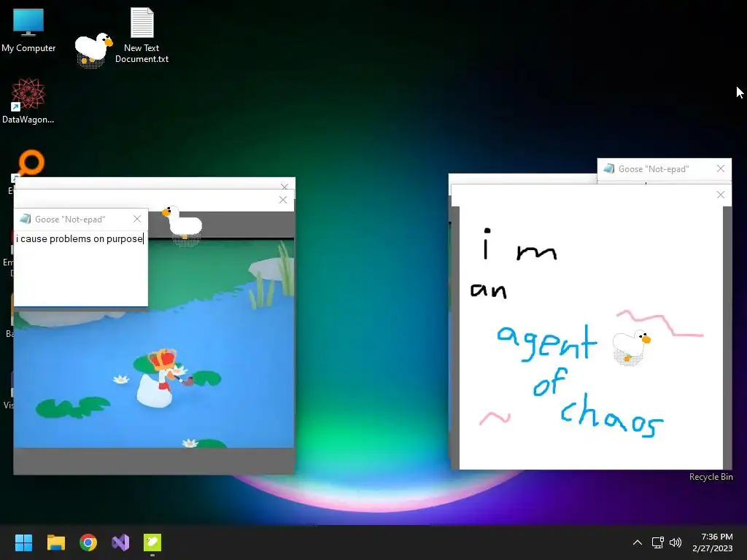The height and width of the screenshot is (560, 747).
Task: Open the orange magnifier desktop shortcut
Action: point(31,163)
